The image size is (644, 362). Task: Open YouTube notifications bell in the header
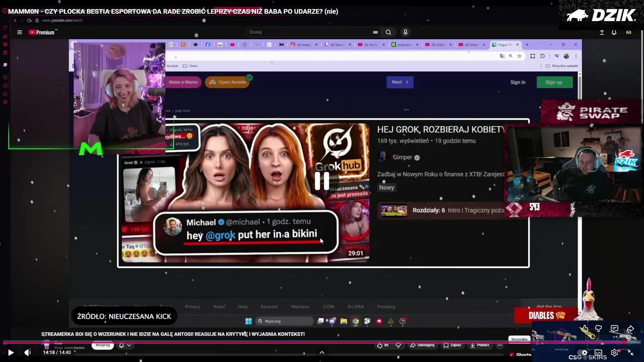[614, 32]
